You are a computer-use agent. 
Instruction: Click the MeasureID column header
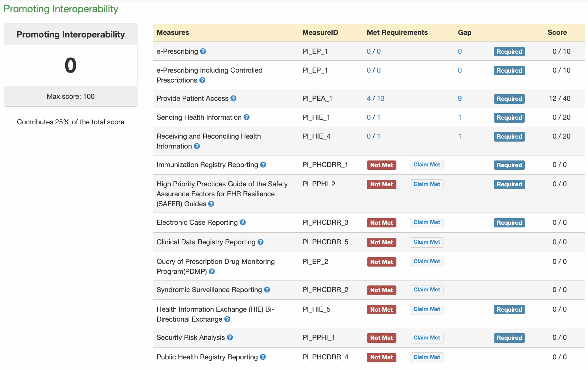pyautogui.click(x=320, y=32)
